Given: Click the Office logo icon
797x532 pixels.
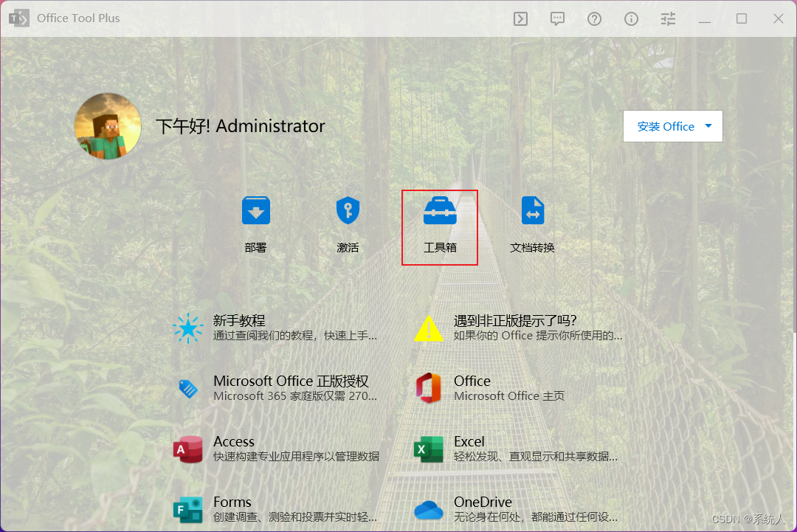Looking at the screenshot, I should coord(429,388).
